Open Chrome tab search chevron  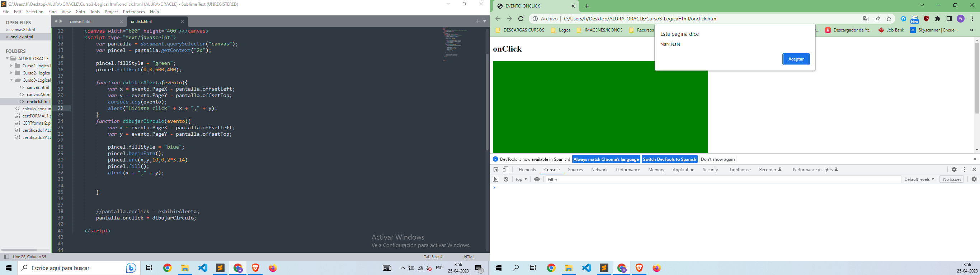tap(922, 5)
